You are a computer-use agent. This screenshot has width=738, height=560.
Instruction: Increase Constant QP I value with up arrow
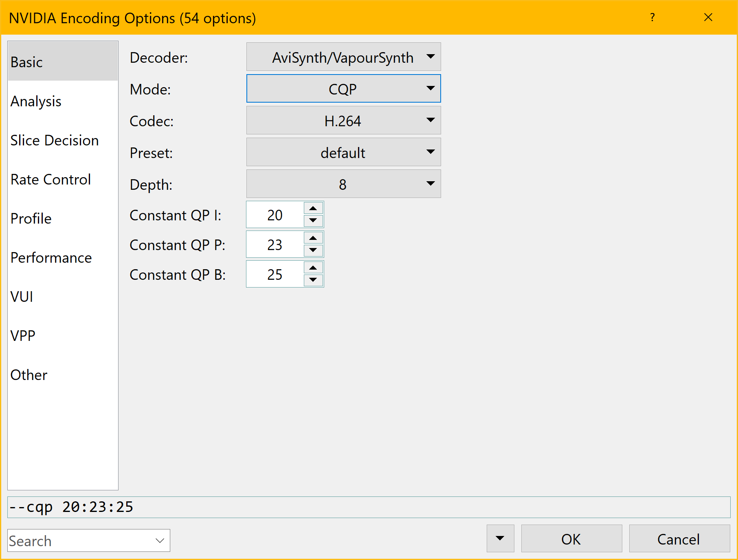pos(313,209)
